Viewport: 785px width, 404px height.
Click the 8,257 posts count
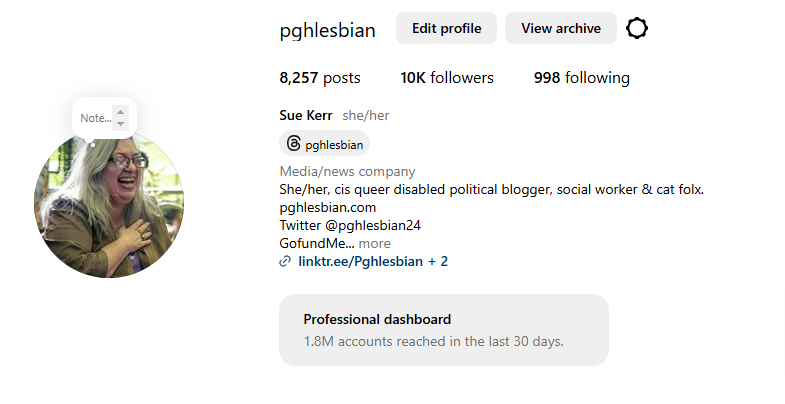click(x=320, y=78)
